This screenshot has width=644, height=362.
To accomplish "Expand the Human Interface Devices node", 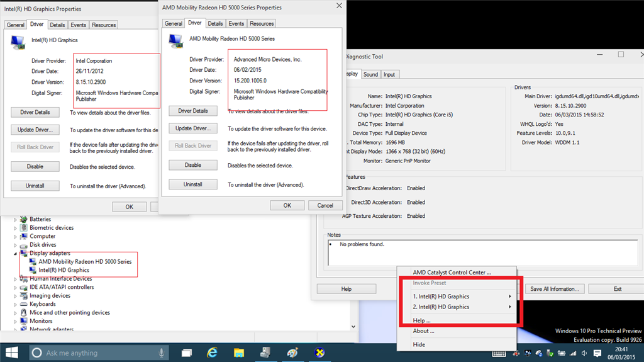I will (15, 280).
